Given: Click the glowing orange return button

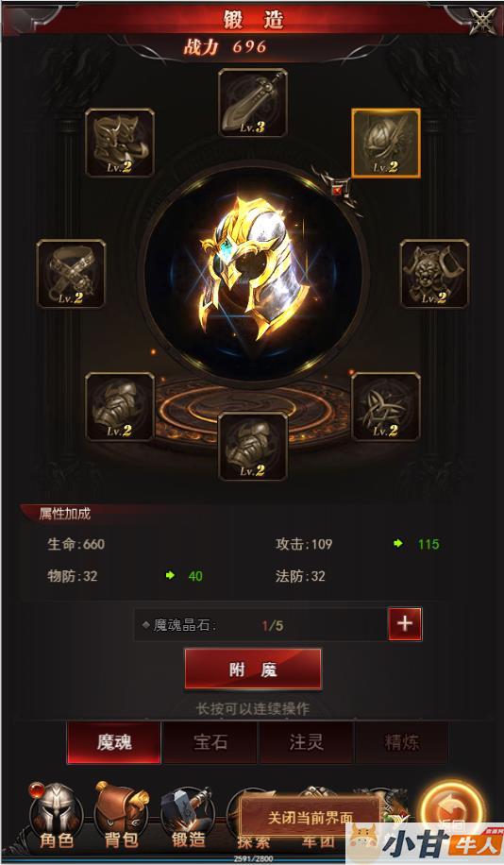Looking at the screenshot, I should (452, 811).
